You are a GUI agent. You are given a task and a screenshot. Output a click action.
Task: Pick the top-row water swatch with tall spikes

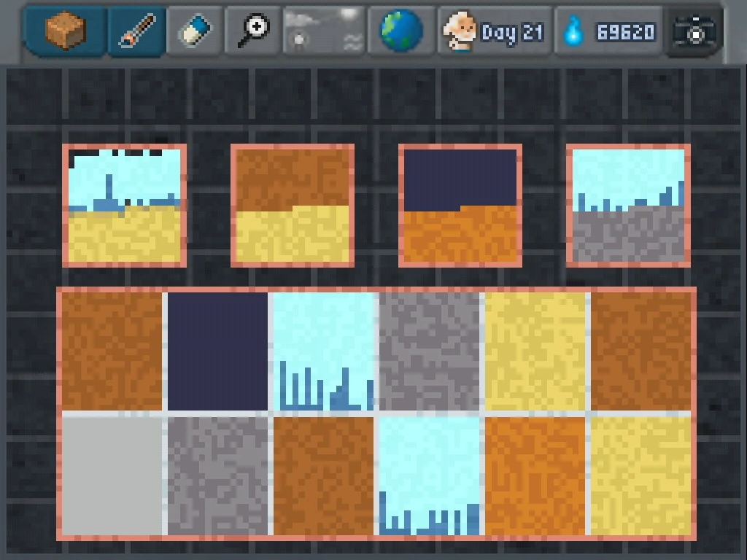coord(323,351)
